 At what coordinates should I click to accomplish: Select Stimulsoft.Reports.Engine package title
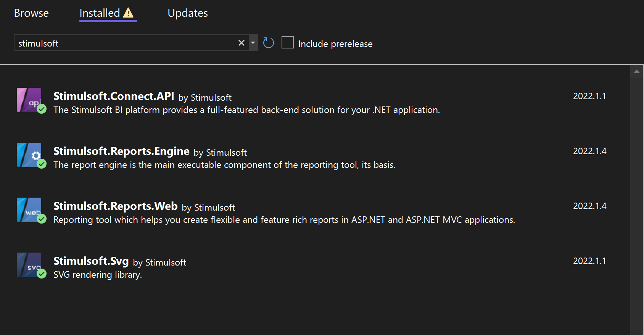pos(121,151)
